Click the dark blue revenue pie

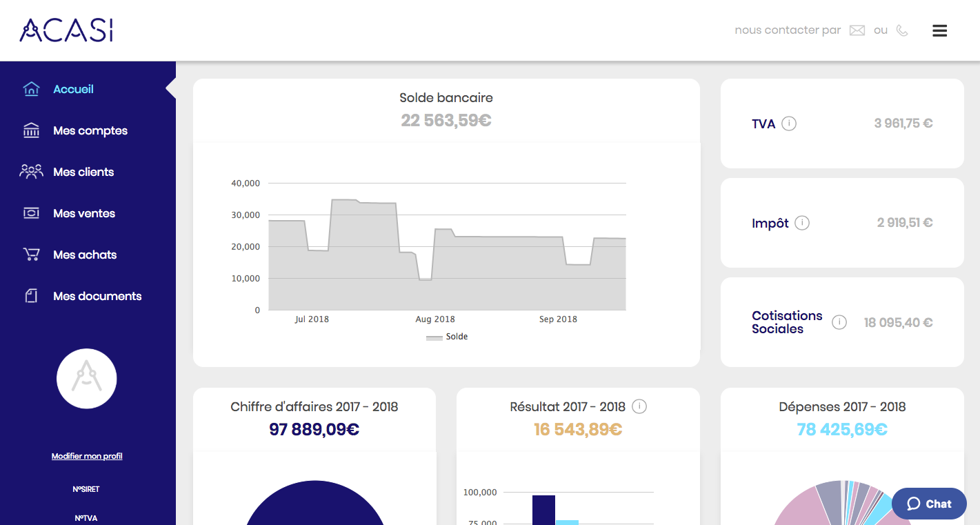coord(314,503)
